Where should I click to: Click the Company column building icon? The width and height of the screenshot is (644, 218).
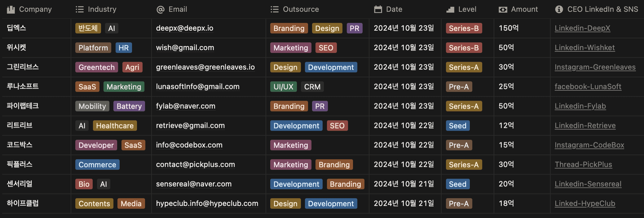[x=11, y=10]
